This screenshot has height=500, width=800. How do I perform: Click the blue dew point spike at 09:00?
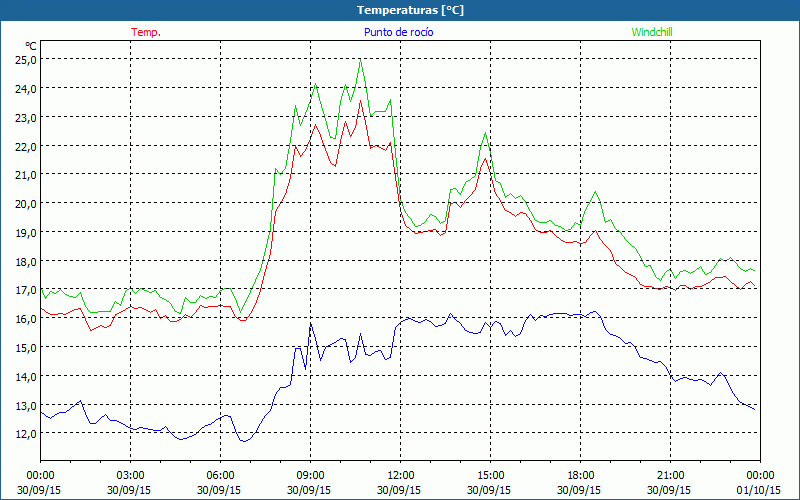point(310,323)
